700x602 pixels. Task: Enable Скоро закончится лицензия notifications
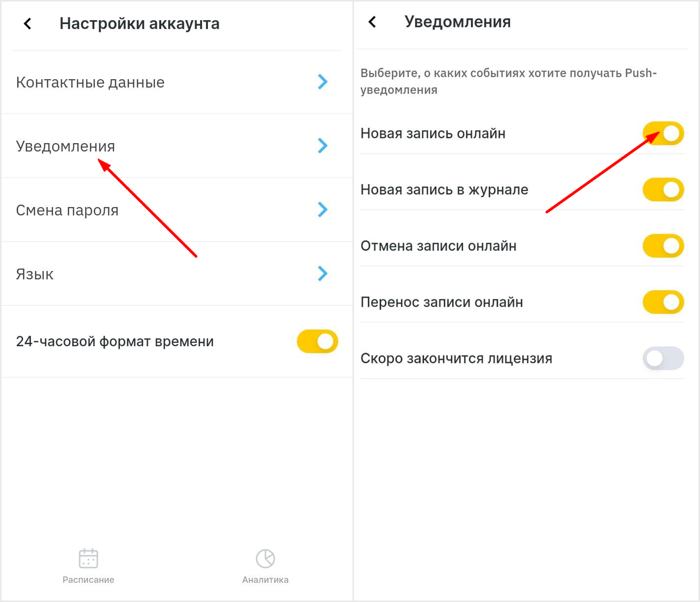pos(663,358)
